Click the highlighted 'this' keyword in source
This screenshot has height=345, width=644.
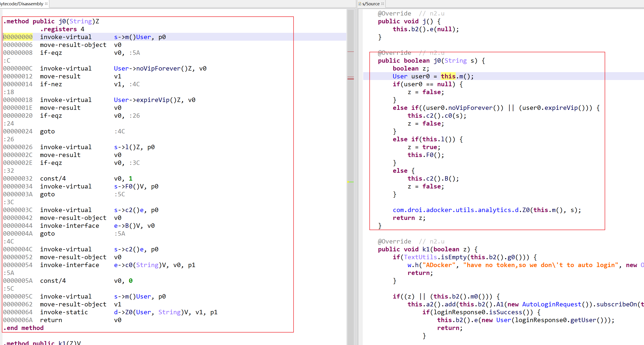tap(448, 76)
